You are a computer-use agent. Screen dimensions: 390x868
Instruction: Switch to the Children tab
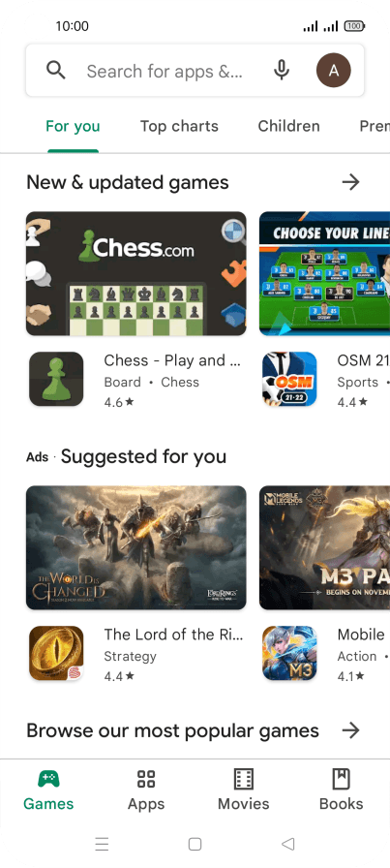(288, 126)
